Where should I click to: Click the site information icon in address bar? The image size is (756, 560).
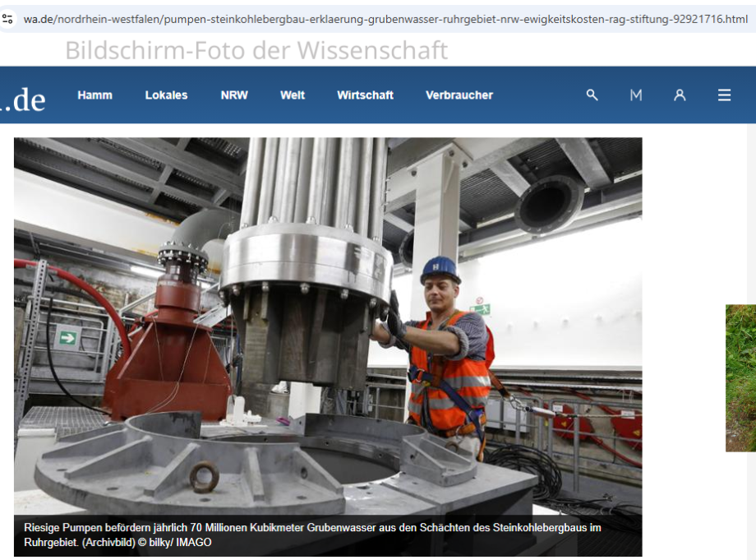[8, 18]
